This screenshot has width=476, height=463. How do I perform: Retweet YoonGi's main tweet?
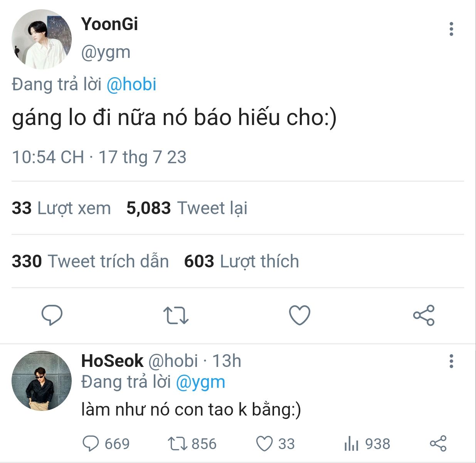pos(176,315)
